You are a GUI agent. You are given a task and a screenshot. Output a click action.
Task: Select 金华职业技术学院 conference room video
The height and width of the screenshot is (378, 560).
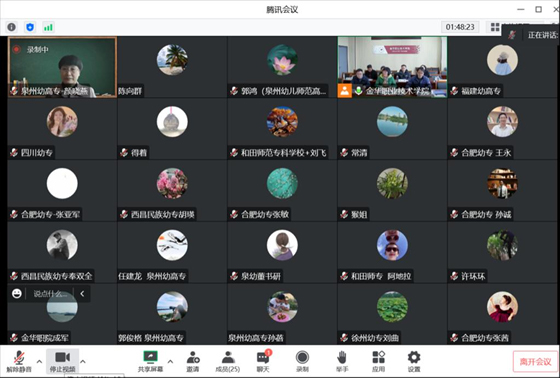point(392,67)
